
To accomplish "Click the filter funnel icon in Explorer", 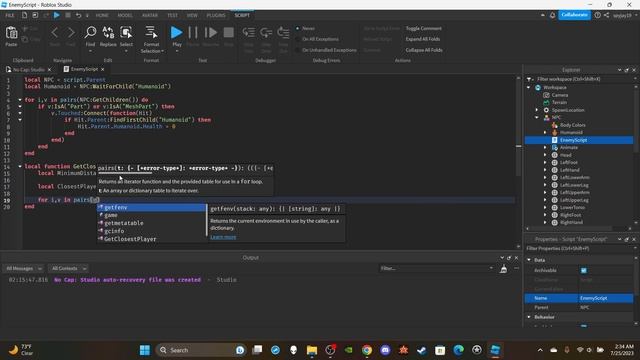I will (x=529, y=79).
